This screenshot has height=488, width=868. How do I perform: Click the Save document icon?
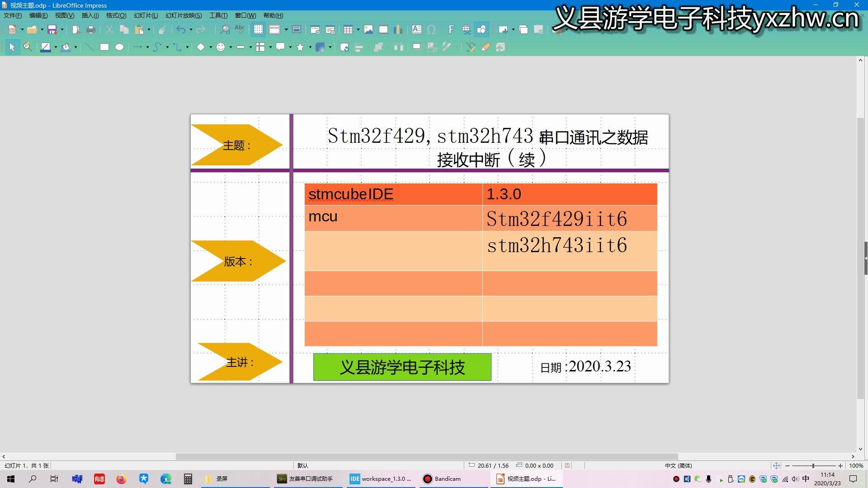pos(52,30)
